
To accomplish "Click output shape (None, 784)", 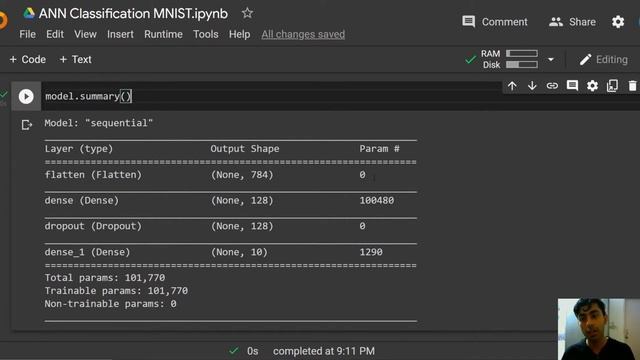I will pos(242,175).
